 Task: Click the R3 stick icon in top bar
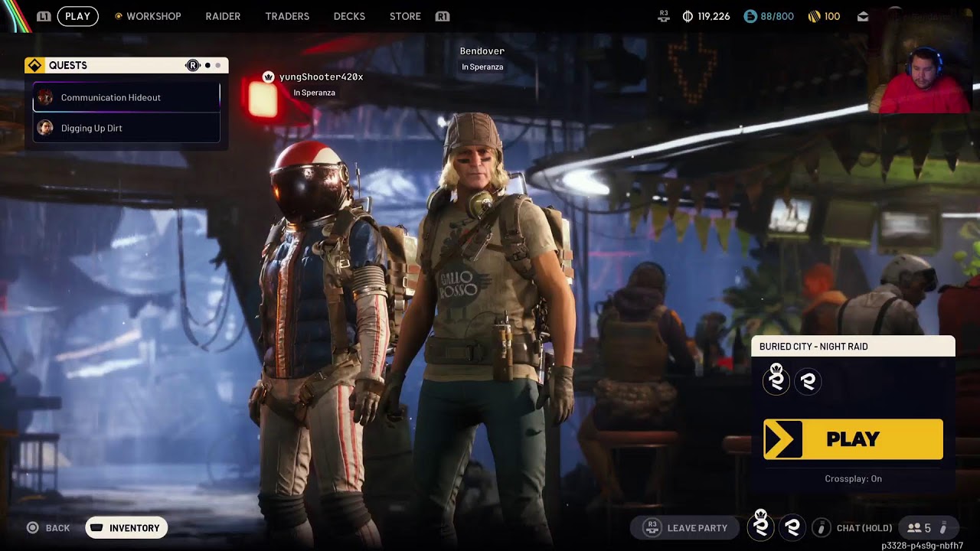click(x=664, y=16)
